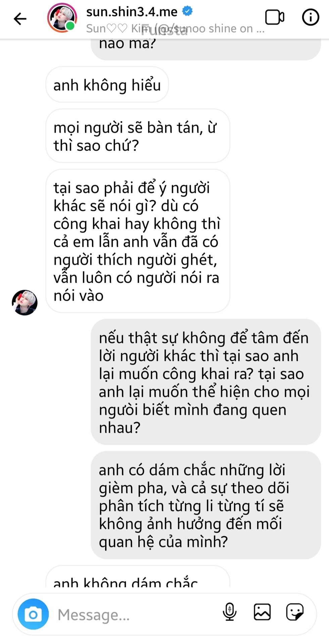Tap partially visible 'anh không dám chắc' bubble
329x644 pixels.
138,576
